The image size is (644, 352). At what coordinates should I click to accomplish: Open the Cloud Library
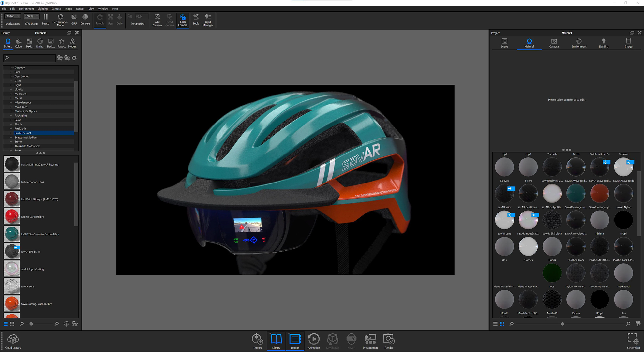pos(13,341)
